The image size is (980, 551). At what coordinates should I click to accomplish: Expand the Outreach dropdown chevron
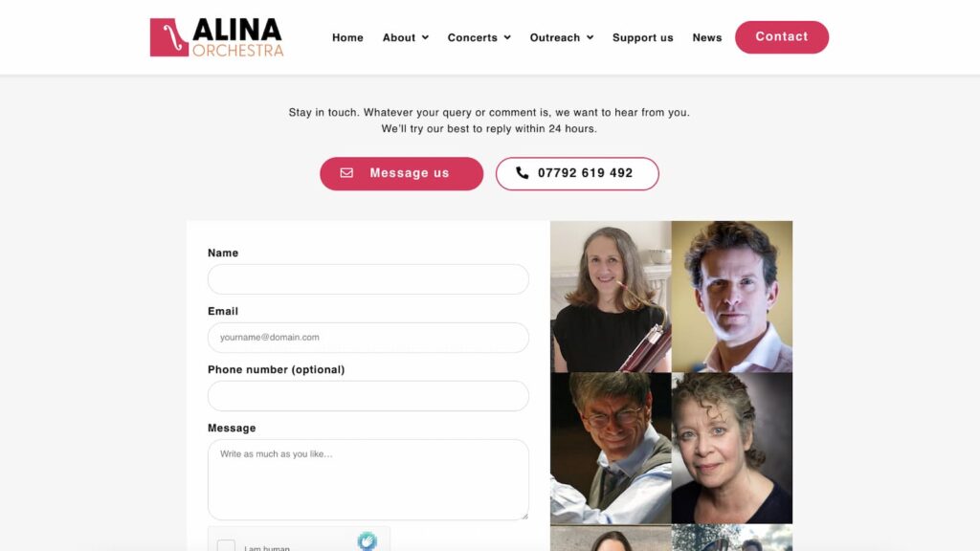tap(590, 37)
